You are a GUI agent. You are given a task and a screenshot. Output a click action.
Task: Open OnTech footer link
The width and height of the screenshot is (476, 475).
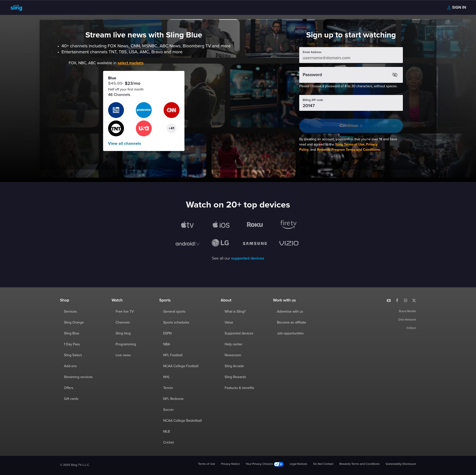tap(411, 328)
